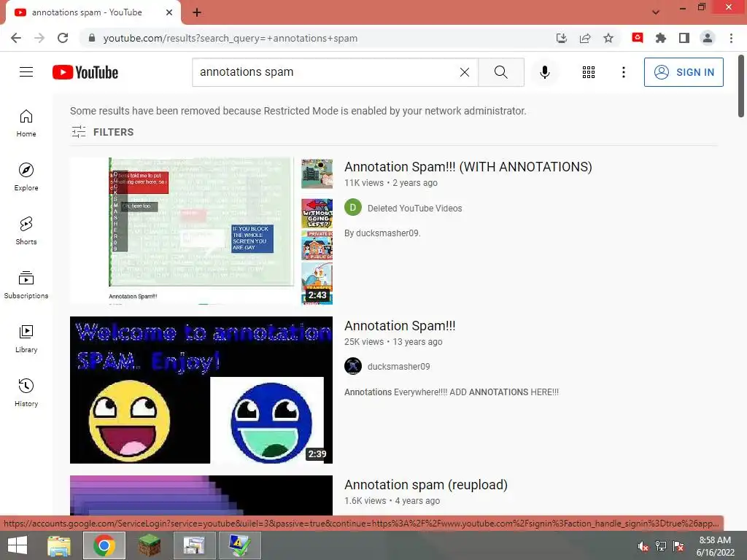This screenshot has height=560, width=747.
Task: Open YouTube apps grid icon
Action: [589, 72]
